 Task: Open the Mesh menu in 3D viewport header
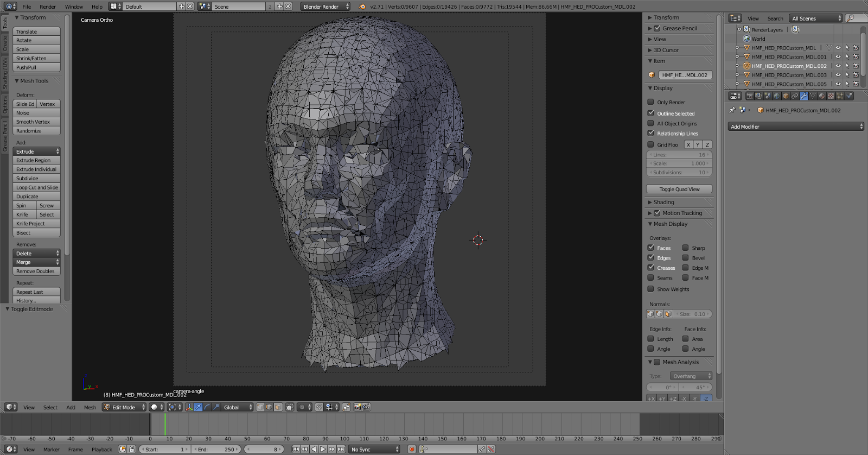tap(90, 407)
